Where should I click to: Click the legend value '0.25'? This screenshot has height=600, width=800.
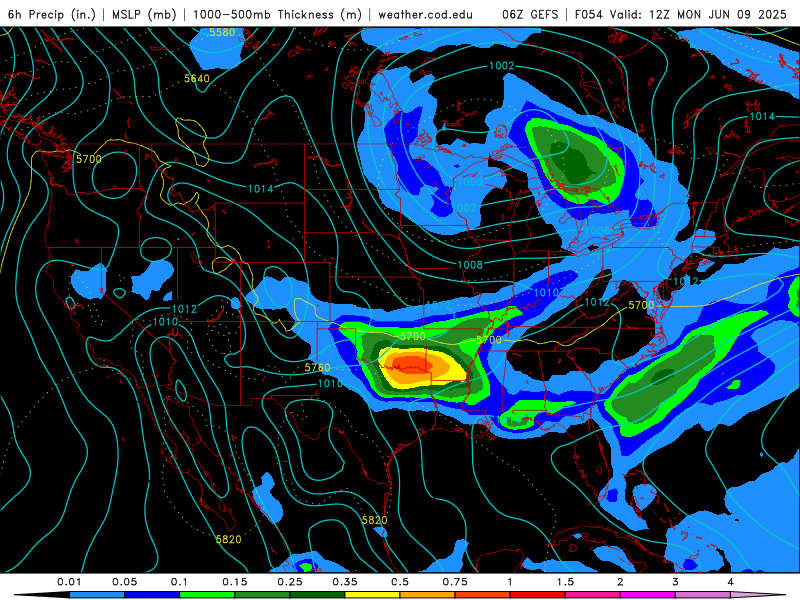290,582
